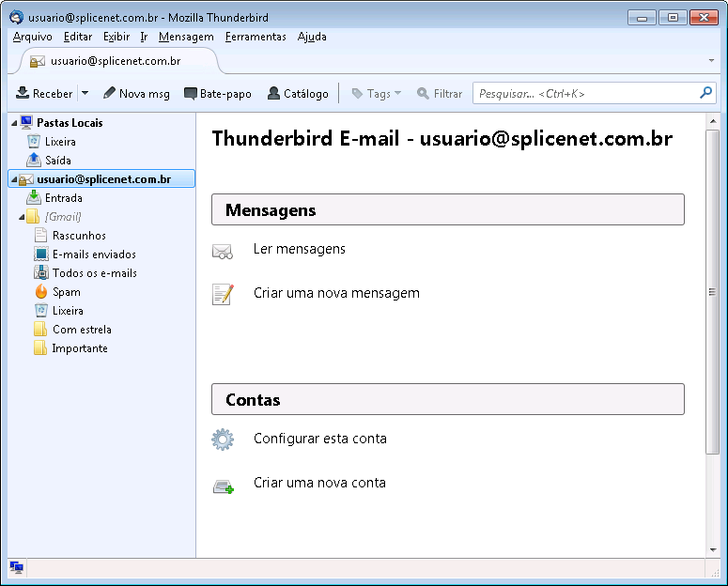728x586 pixels.
Task: Select Pastas Locais in folder tree
Action: [x=70, y=123]
